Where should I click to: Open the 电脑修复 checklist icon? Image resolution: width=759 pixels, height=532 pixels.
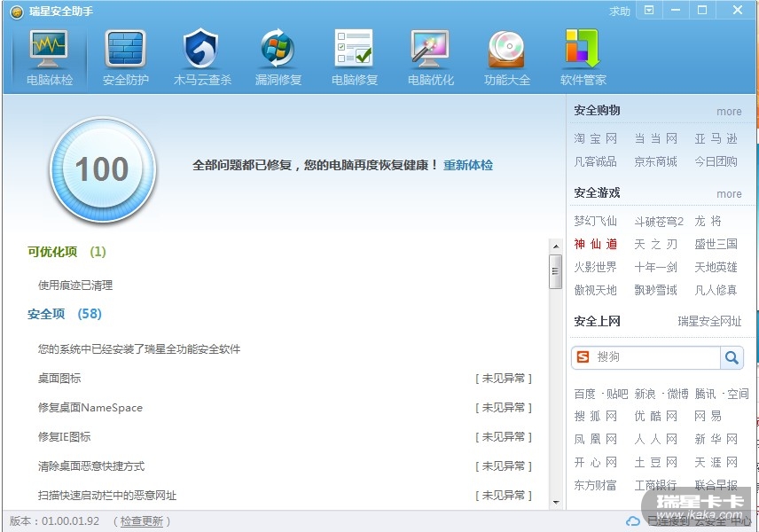(355, 57)
